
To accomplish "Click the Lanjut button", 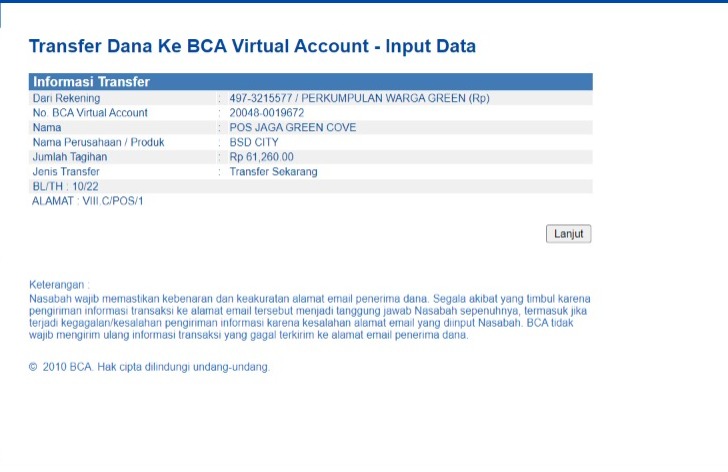I will pos(569,234).
